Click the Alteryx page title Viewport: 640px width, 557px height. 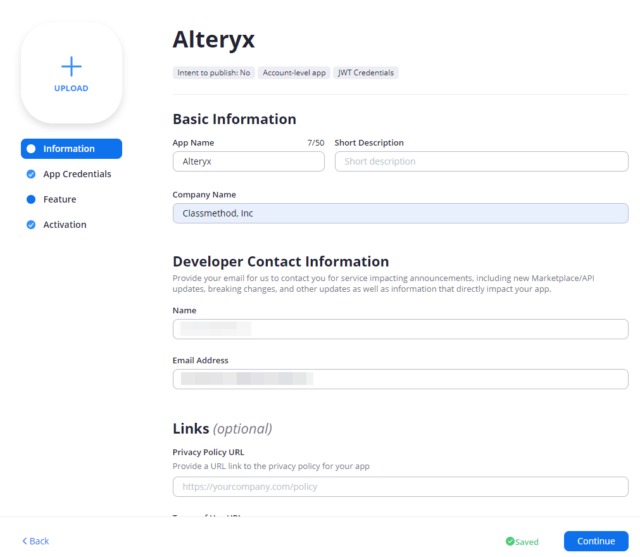(x=214, y=40)
